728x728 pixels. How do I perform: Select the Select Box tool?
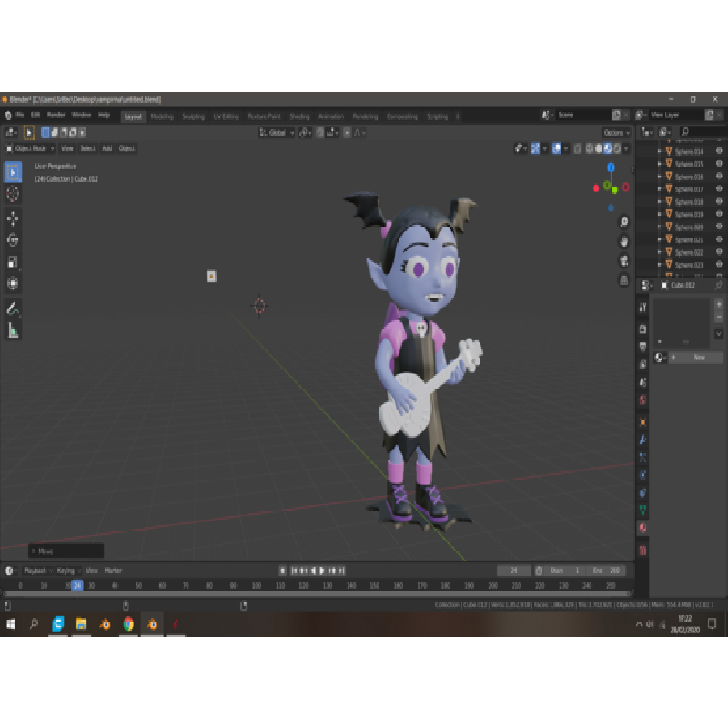[x=13, y=172]
